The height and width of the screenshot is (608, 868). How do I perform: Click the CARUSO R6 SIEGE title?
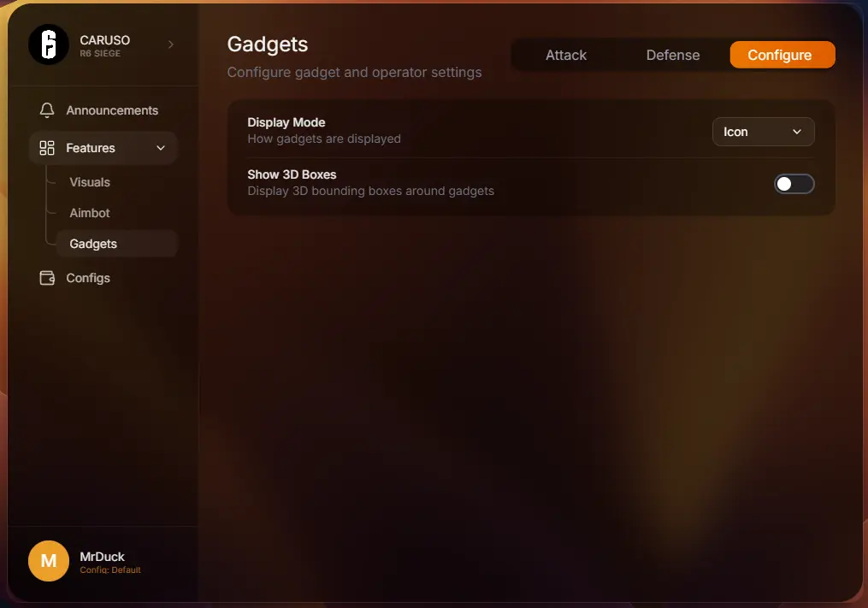104,45
